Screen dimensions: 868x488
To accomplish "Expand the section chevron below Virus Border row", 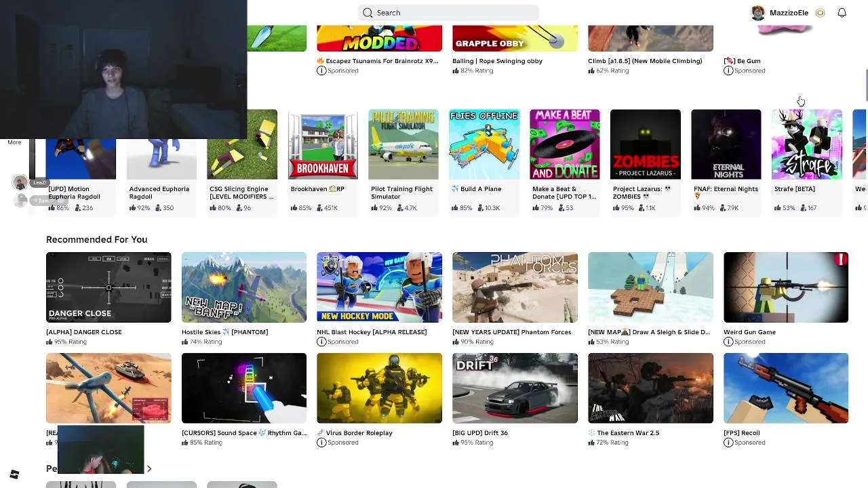I will pos(149,468).
